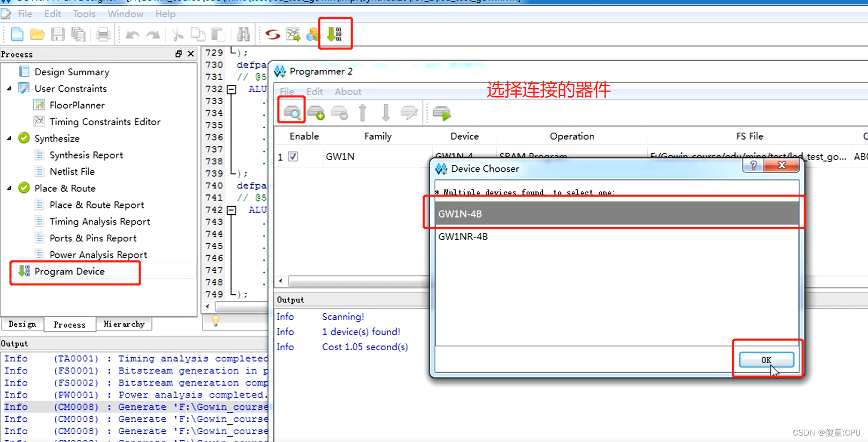Open FloorPlanner in the Process tree
Screen dimensions: 868x442
[77, 105]
